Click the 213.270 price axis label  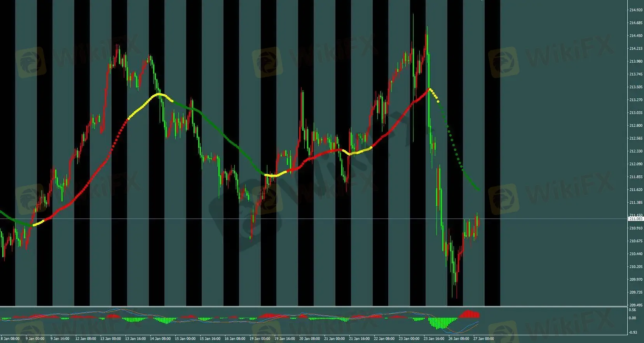636,100
